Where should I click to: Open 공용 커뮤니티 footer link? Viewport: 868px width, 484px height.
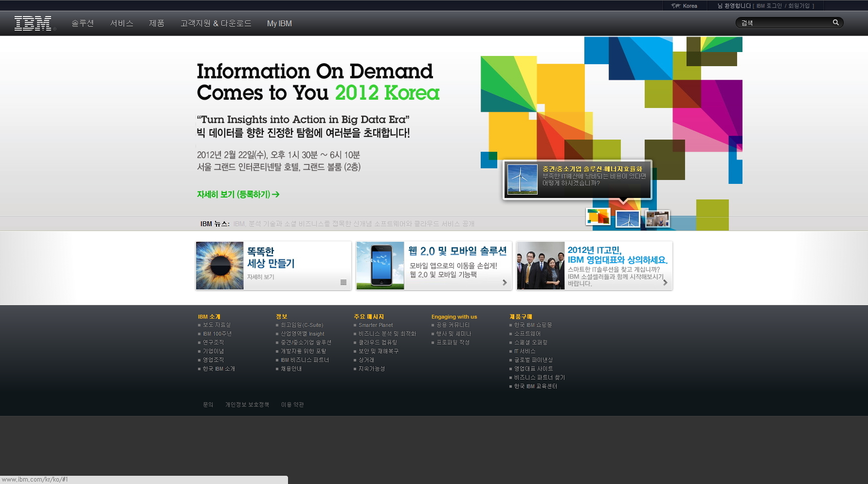click(x=453, y=325)
